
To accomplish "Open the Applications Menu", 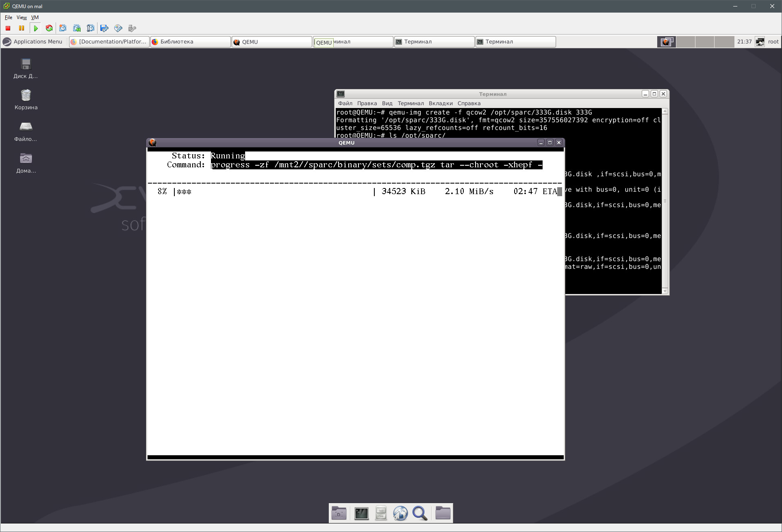I will pyautogui.click(x=33, y=41).
